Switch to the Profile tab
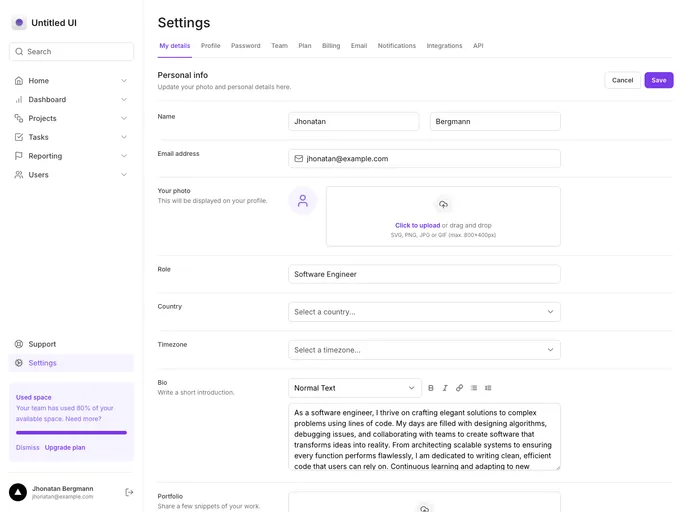Screen dimensions: 688x512 [x=211, y=46]
